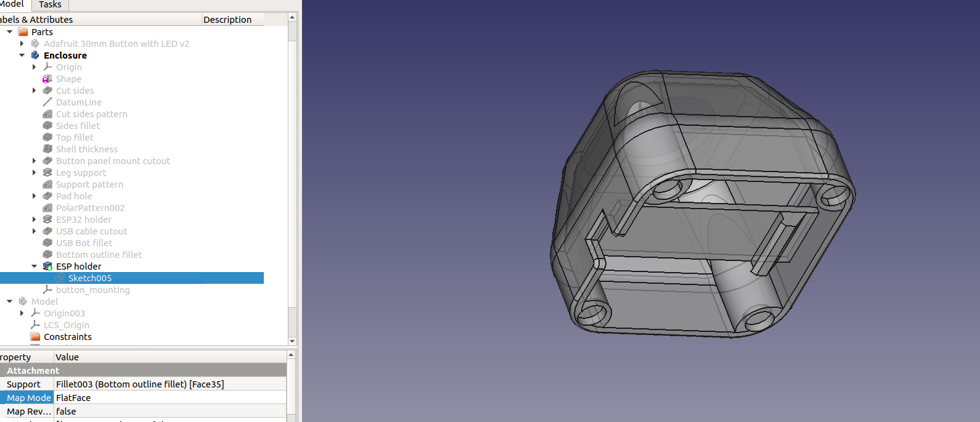Click the tree scrollbar down arrow

point(292,341)
